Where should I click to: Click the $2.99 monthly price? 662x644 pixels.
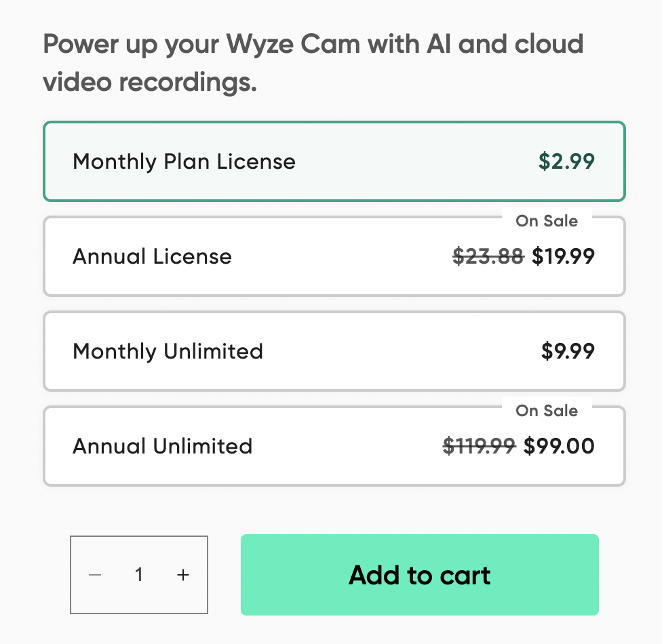pyautogui.click(x=566, y=162)
